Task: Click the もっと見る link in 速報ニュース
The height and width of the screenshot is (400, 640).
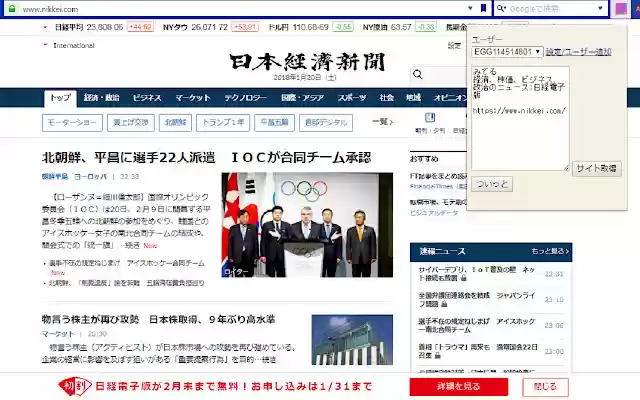Action: [x=550, y=251]
